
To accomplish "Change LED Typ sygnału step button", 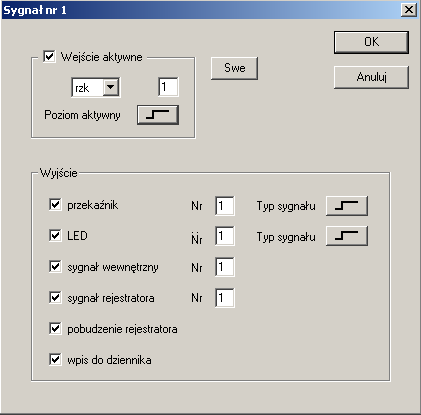I will 347,236.
